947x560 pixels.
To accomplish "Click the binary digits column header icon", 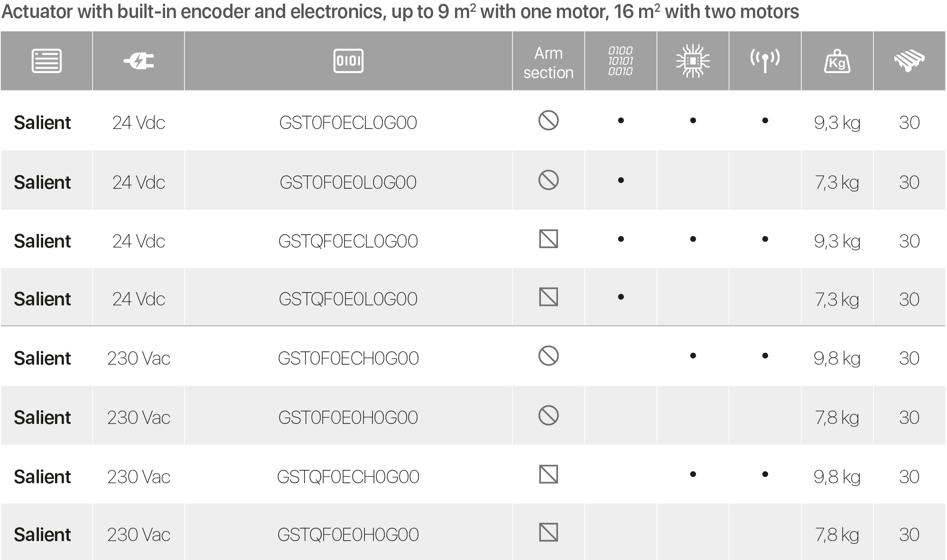I will tap(621, 61).
